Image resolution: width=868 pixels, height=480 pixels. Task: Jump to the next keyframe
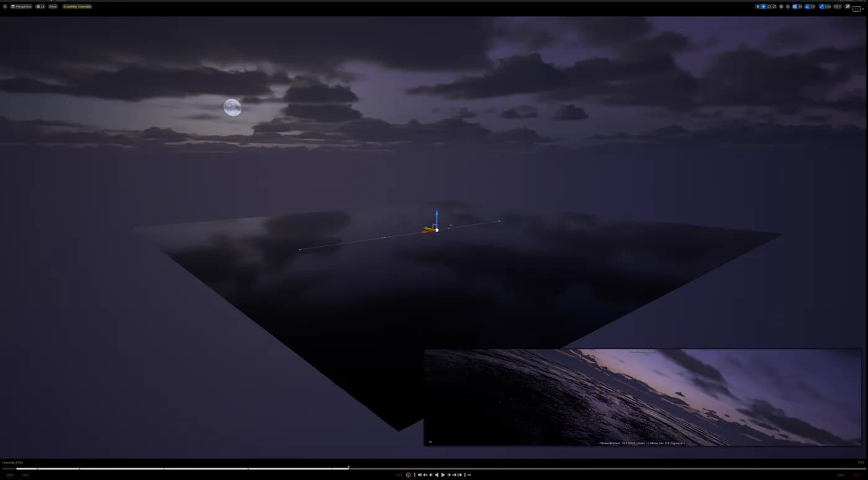click(x=454, y=474)
